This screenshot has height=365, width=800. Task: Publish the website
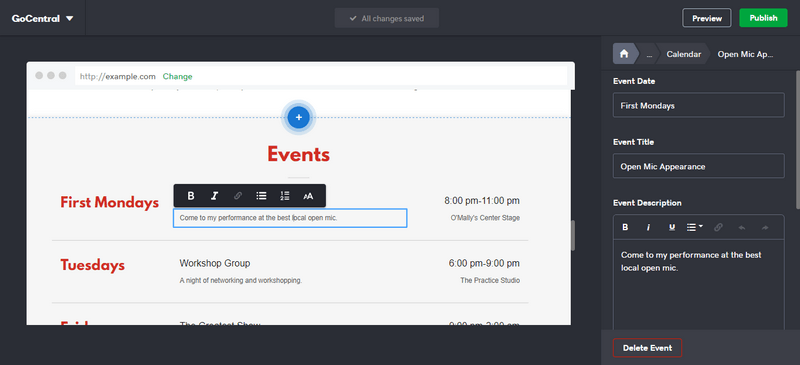tap(763, 18)
